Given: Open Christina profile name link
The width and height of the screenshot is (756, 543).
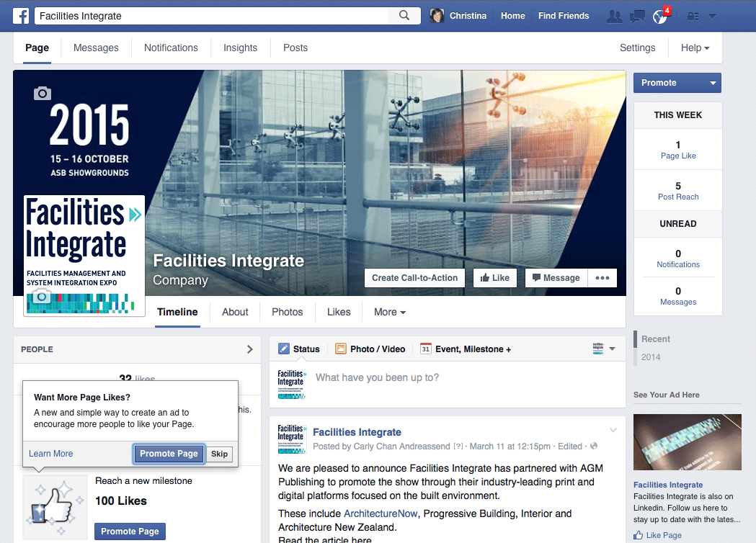Looking at the screenshot, I should 468,16.
